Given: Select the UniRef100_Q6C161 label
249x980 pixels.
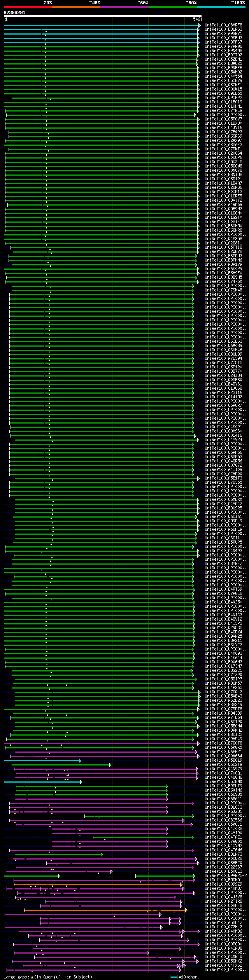Looking at the screenshot, I should pyautogui.click(x=223, y=517).
